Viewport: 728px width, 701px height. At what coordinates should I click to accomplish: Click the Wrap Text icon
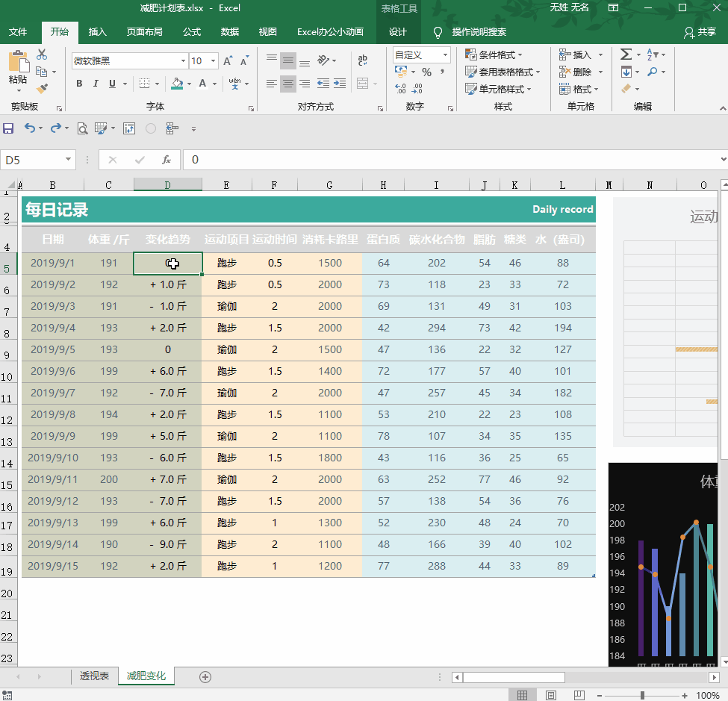click(363, 60)
